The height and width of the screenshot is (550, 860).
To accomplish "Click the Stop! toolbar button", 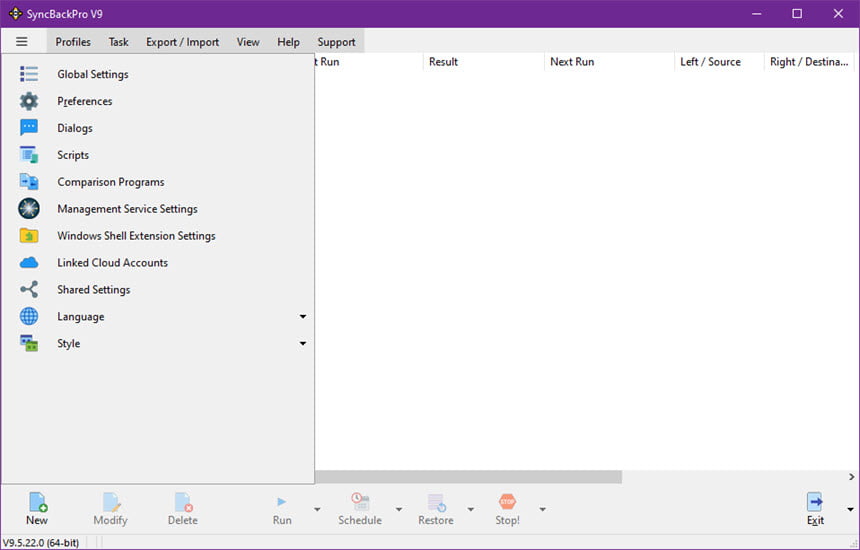I will point(507,509).
